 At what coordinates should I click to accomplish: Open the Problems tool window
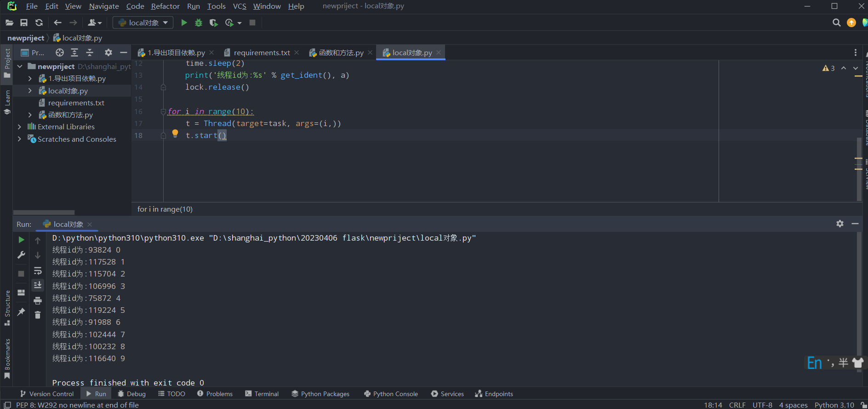215,394
